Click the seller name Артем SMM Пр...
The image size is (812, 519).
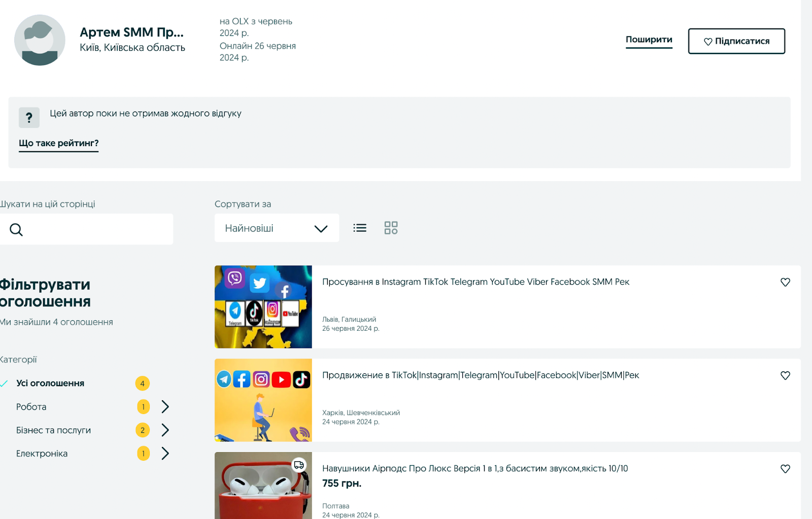point(132,32)
